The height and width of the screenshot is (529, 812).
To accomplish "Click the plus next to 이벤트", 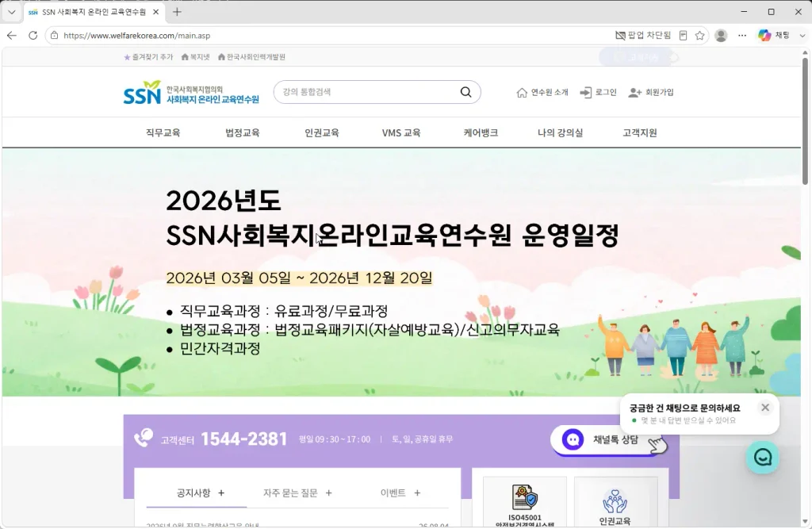I will (x=417, y=493).
